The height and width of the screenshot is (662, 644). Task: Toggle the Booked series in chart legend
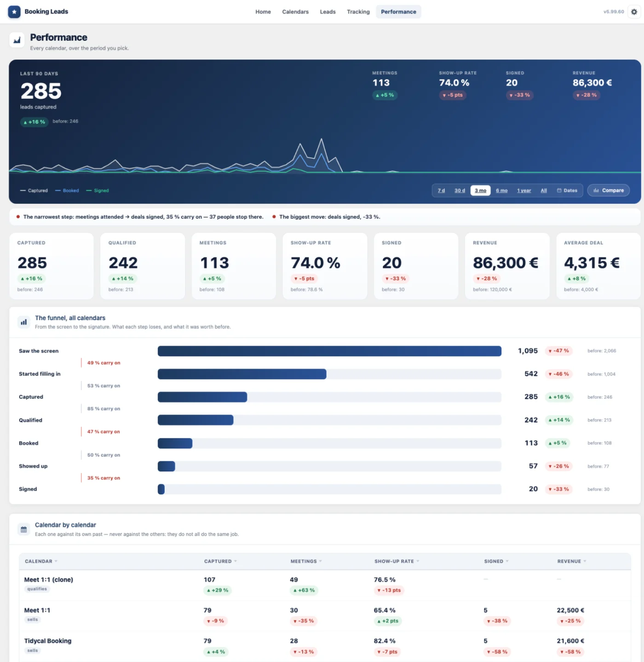[67, 190]
